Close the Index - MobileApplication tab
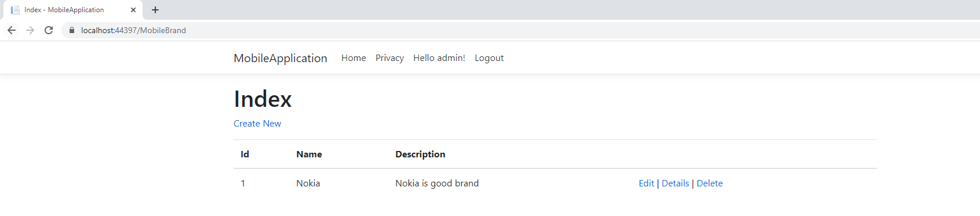980x216 pixels. [133, 10]
